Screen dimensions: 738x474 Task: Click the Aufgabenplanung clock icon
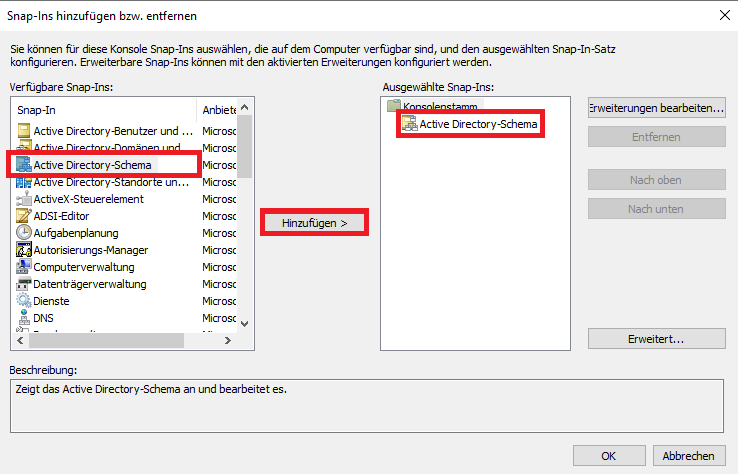click(24, 233)
